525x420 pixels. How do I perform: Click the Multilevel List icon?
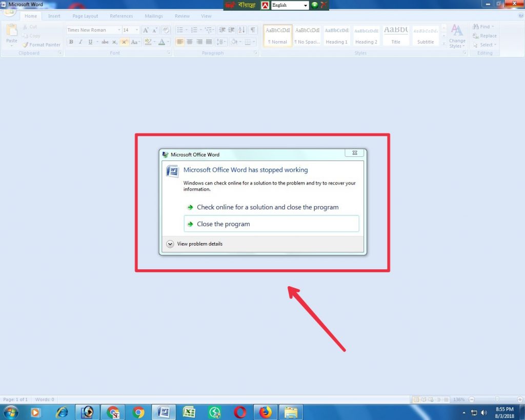pos(208,30)
